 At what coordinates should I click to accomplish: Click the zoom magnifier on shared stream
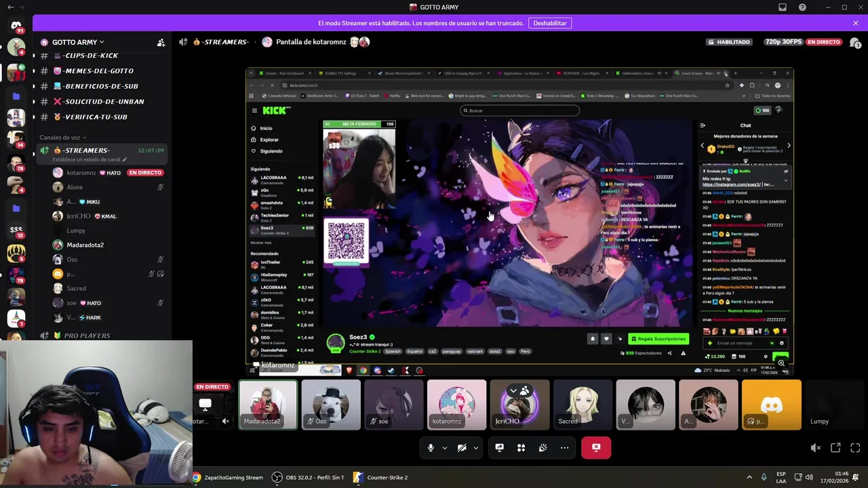click(x=781, y=364)
